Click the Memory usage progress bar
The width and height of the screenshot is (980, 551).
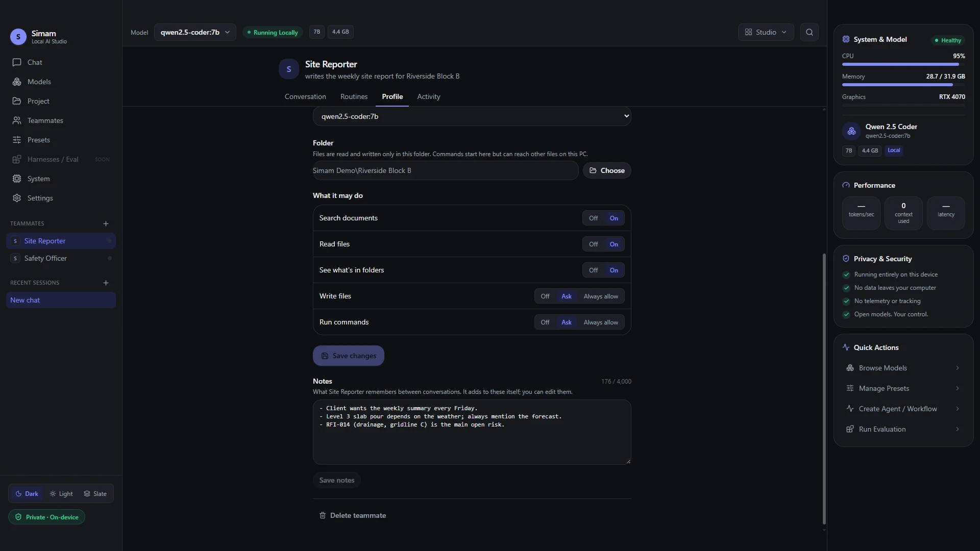point(903,85)
